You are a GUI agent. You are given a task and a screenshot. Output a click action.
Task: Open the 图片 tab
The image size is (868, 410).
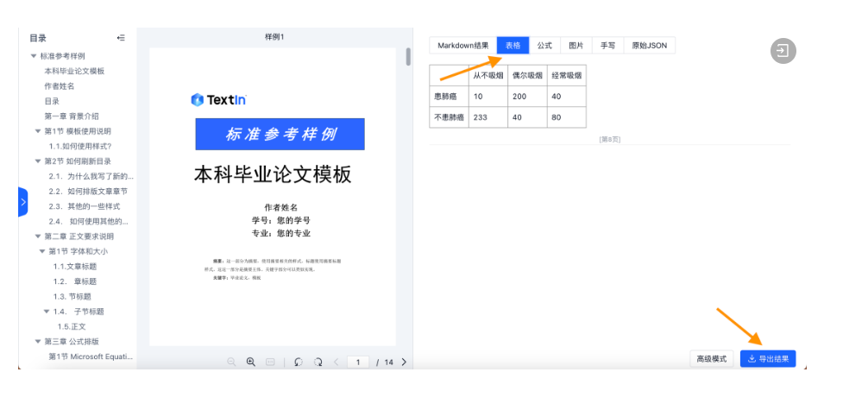coord(576,46)
